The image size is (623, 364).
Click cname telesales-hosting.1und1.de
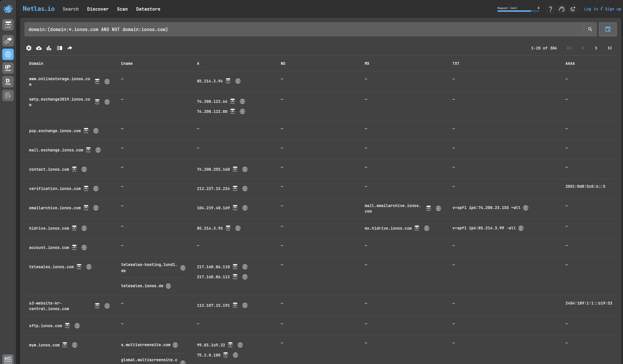point(149,268)
